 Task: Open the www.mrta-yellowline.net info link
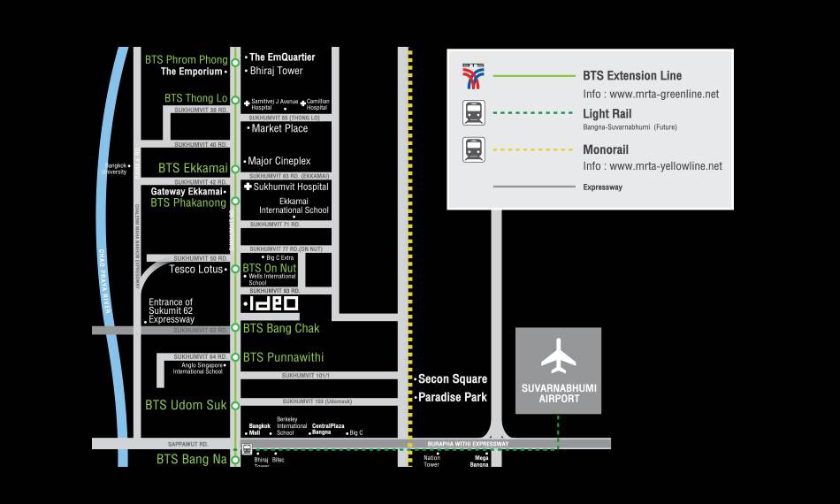(665, 166)
